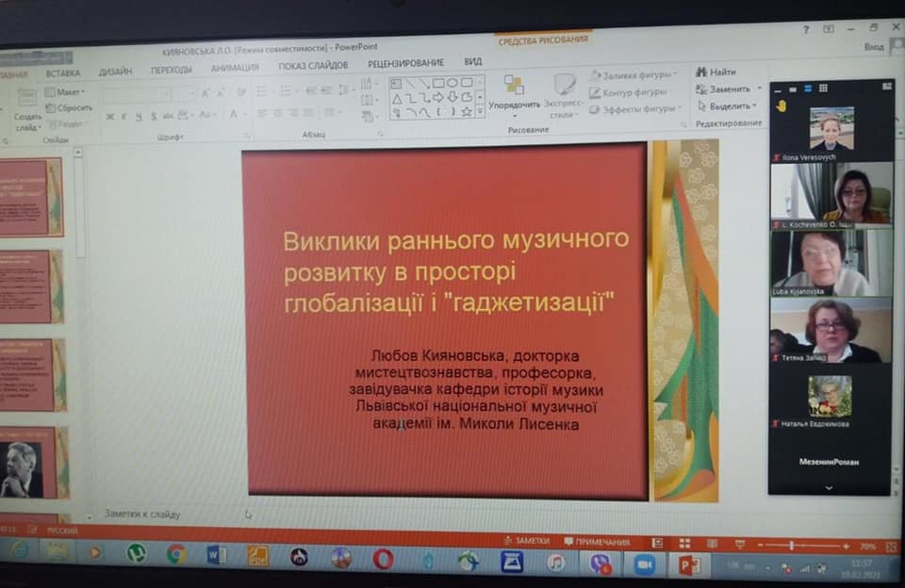
Task: Open the Выделить select dropdown
Action: [727, 106]
